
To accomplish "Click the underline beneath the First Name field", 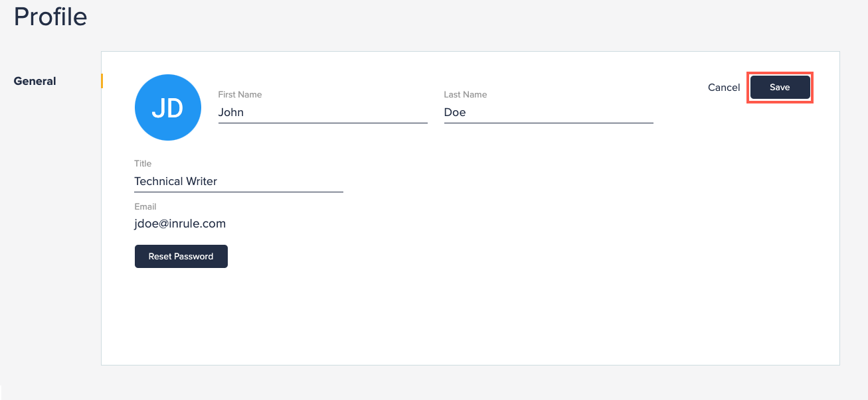I will click(322, 123).
